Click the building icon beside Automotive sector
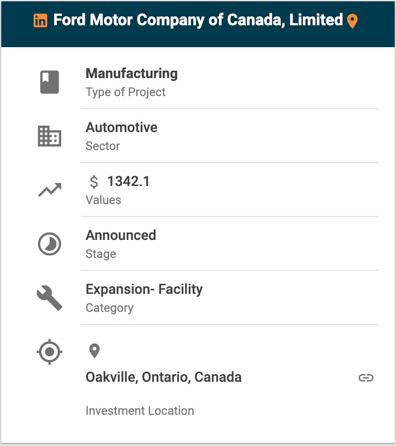The image size is (396, 446). [x=49, y=136]
